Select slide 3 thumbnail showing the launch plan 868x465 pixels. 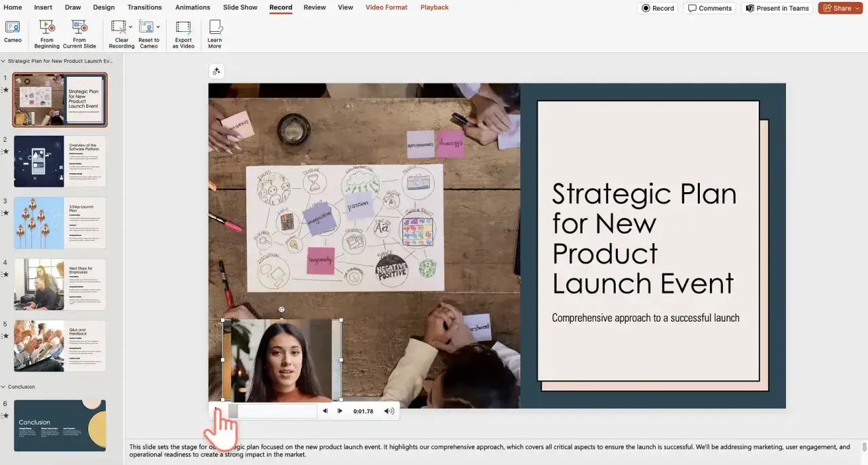point(59,222)
